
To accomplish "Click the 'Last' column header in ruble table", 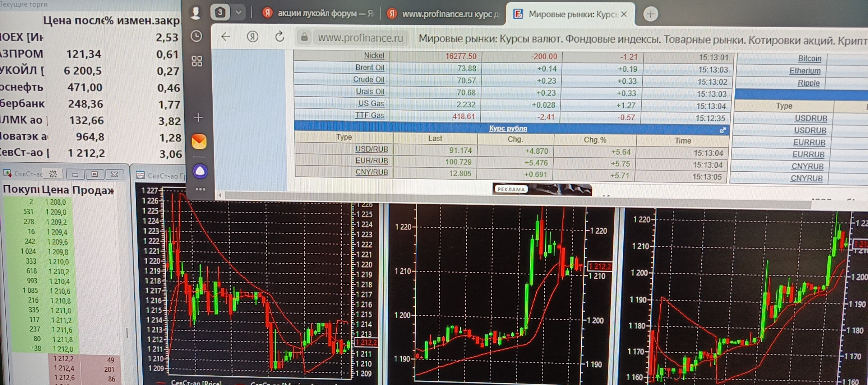I will click(435, 138).
